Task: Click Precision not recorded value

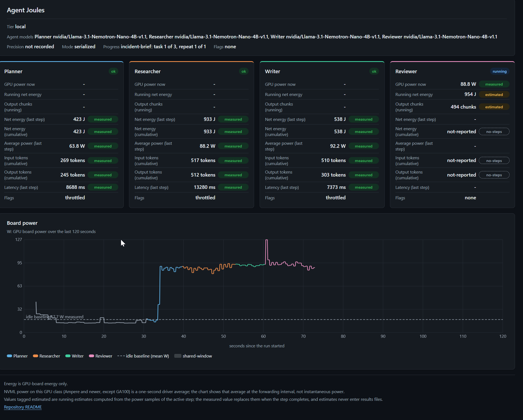Action: (40, 47)
